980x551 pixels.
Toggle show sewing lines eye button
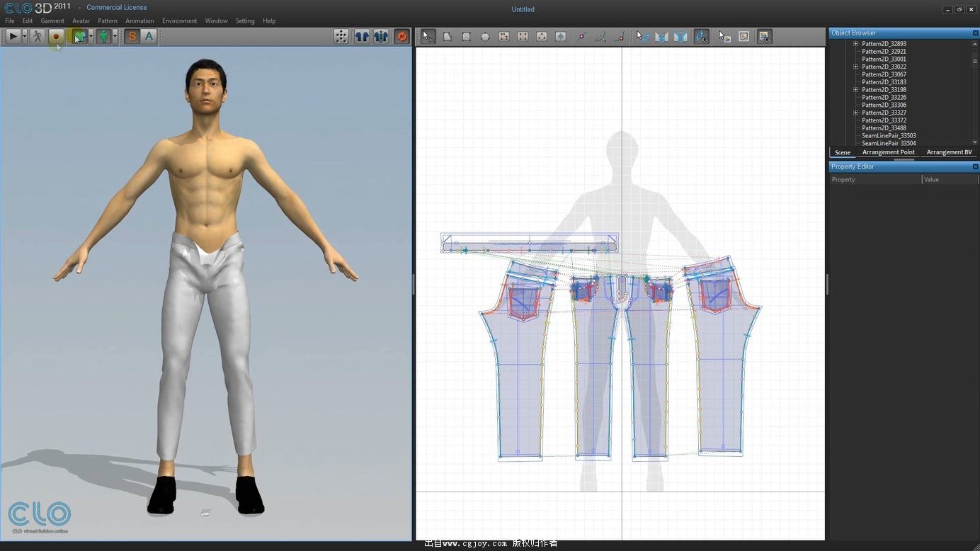[701, 36]
